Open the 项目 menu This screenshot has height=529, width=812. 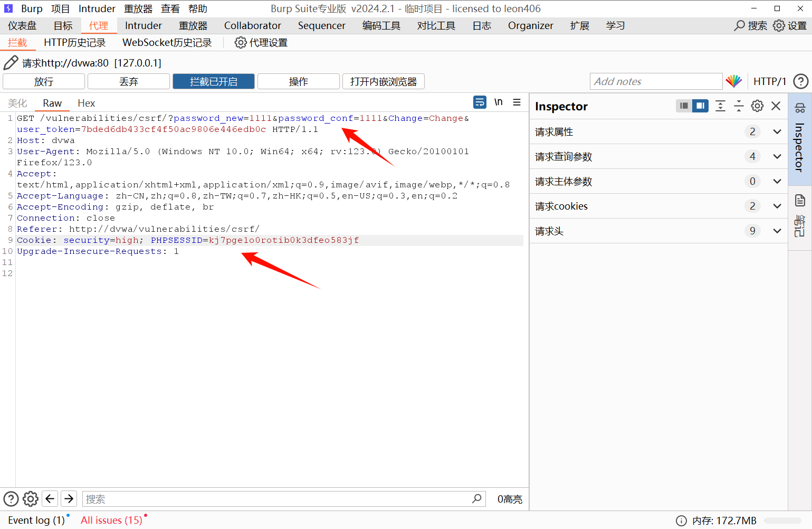(x=60, y=8)
